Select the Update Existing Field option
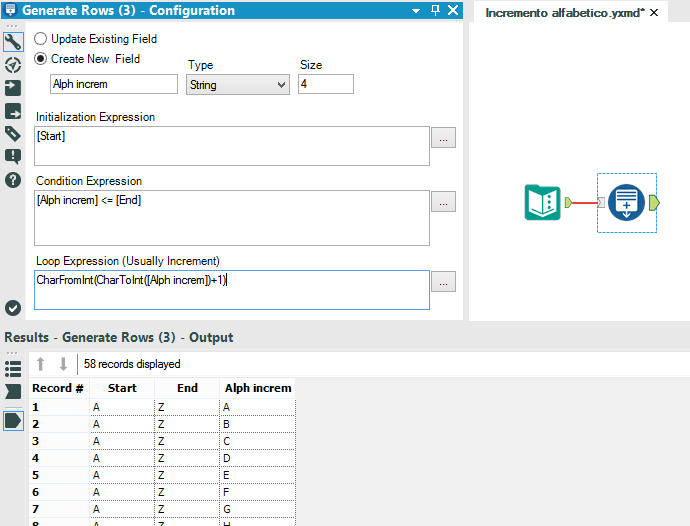The height and width of the screenshot is (526, 690). point(41,39)
